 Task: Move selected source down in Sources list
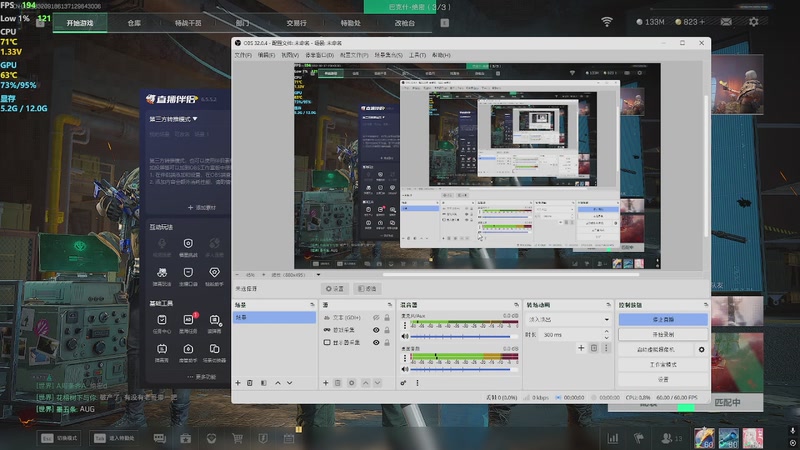pos(378,383)
